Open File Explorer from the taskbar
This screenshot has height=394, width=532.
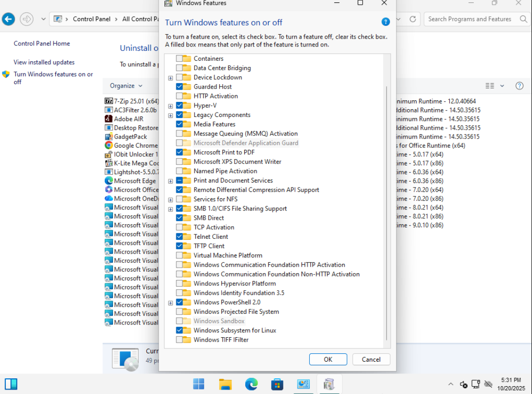[225, 384]
